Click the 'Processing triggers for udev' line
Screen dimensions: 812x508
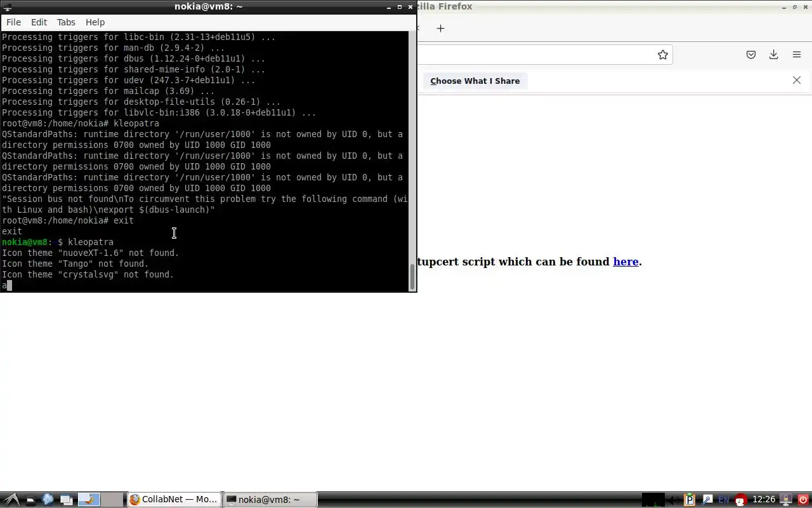point(129,80)
